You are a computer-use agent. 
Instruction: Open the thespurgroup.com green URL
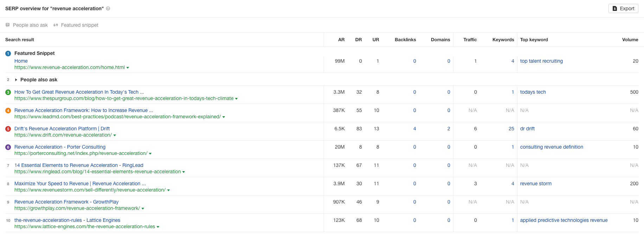click(124, 98)
